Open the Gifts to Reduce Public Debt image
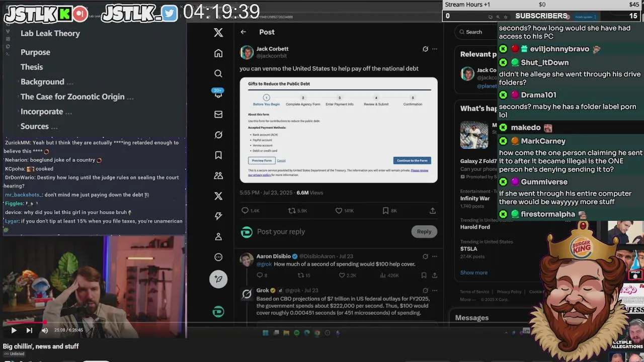644x362 pixels. coord(339,130)
